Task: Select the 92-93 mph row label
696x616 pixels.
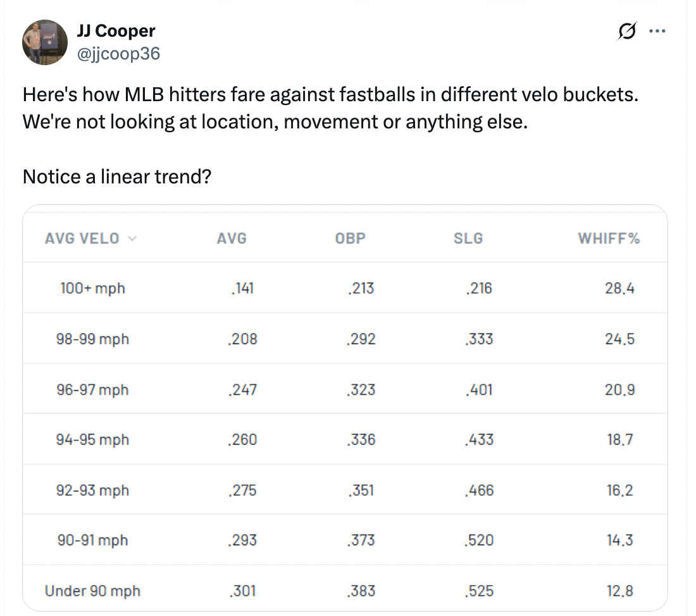Action: point(92,490)
